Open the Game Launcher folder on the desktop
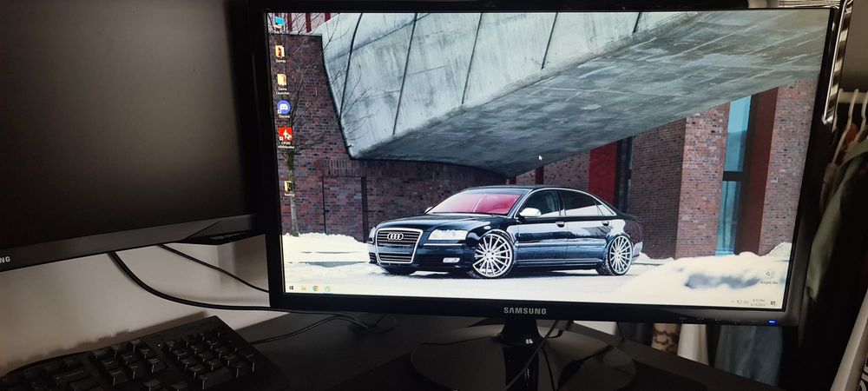This screenshot has width=868, height=391. [x=282, y=83]
